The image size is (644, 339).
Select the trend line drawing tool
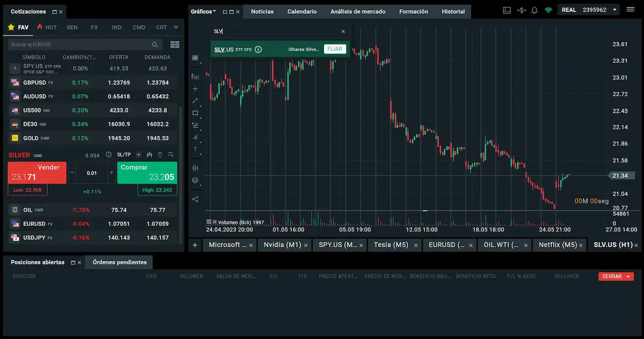coord(195,101)
